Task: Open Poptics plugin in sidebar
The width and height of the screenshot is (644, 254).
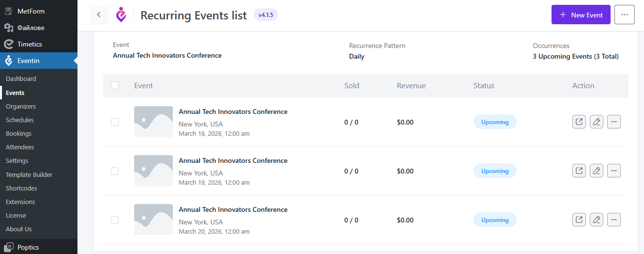Action: tap(28, 247)
